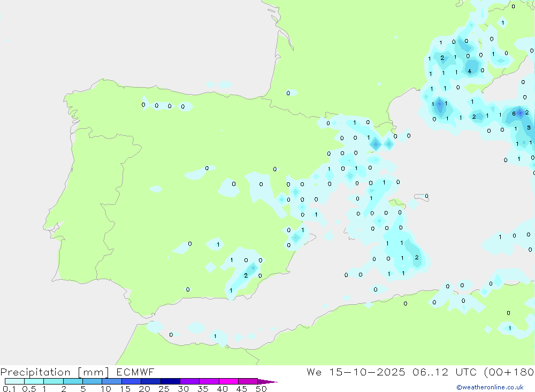
Task: Click the '50' legend scale label
Action: pos(262,389)
